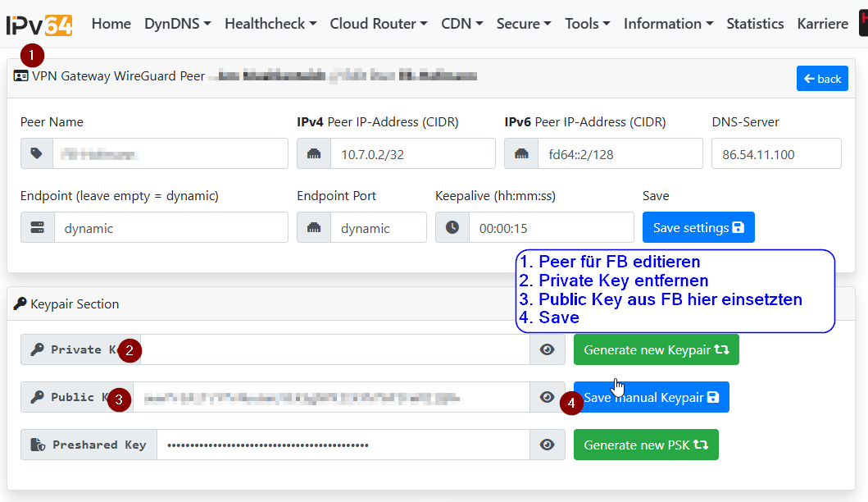
Task: Open the Healthcheck dropdown menu
Action: click(x=270, y=24)
